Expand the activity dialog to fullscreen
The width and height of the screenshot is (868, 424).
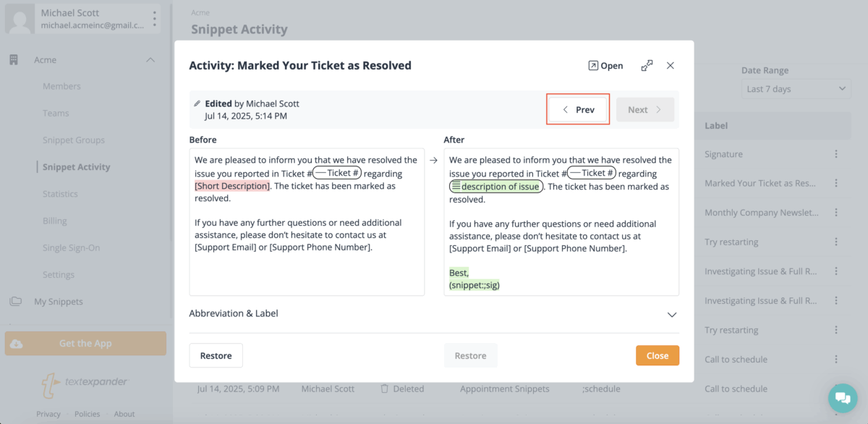(x=647, y=66)
